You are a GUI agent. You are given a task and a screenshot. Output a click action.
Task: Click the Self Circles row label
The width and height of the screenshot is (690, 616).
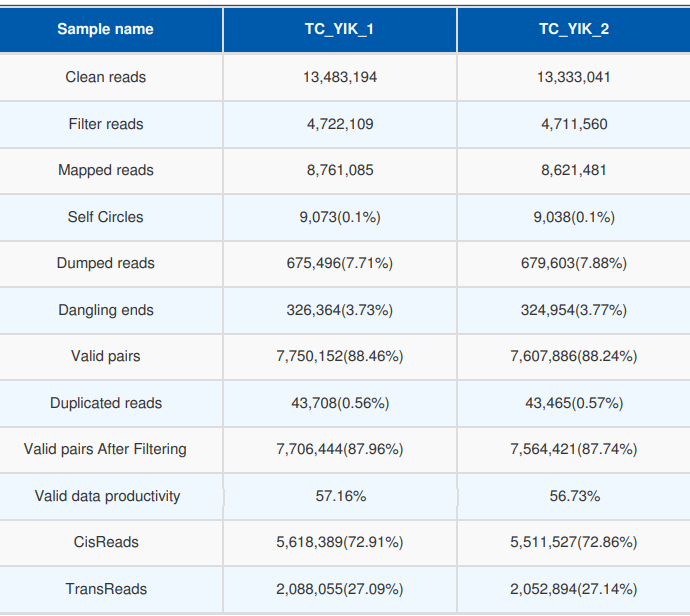(x=105, y=217)
